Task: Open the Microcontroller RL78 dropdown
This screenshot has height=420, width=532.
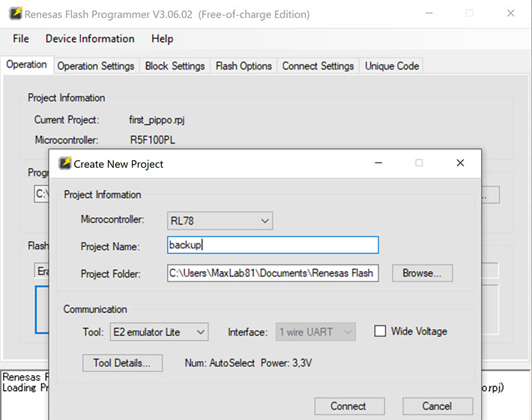Action: (220, 221)
